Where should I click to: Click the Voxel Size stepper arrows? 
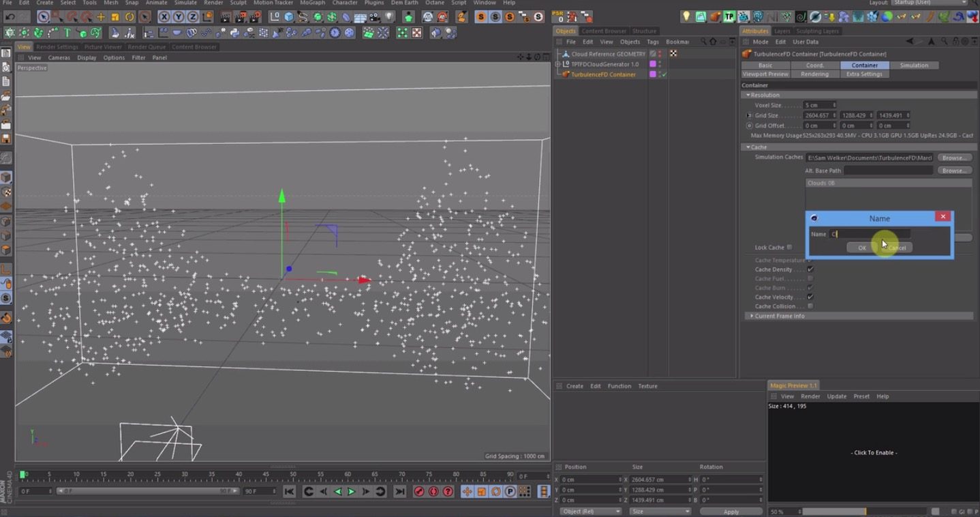pyautogui.click(x=833, y=105)
